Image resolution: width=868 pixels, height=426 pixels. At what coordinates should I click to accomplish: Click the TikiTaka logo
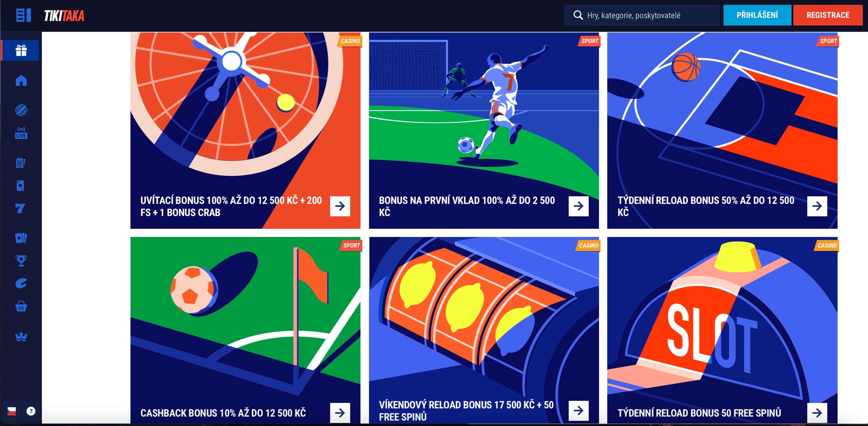(x=64, y=15)
